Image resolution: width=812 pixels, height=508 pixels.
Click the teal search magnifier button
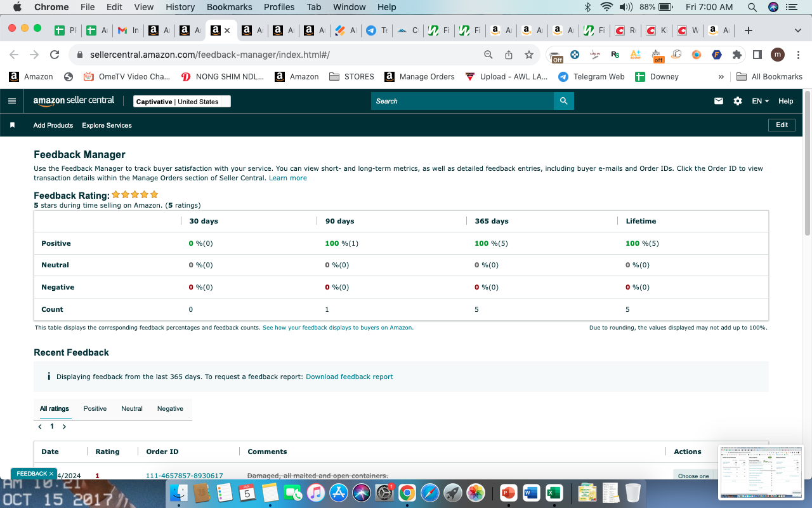tap(564, 101)
